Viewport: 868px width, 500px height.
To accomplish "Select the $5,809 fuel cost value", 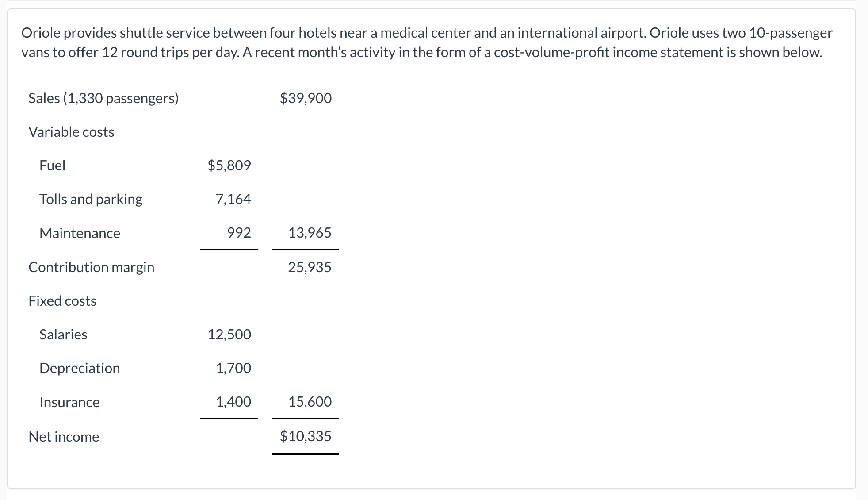I will [229, 165].
